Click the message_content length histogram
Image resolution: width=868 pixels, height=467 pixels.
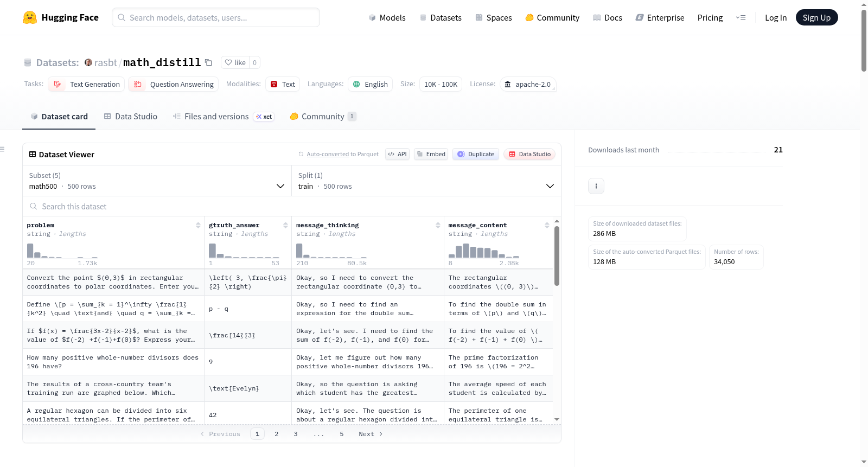pos(484,251)
